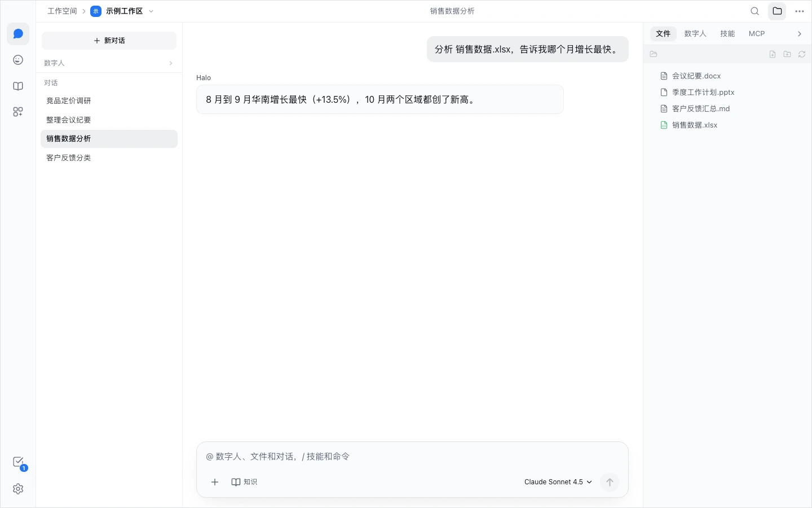812x508 pixels.
Task: Refresh the file list
Action: click(802, 54)
